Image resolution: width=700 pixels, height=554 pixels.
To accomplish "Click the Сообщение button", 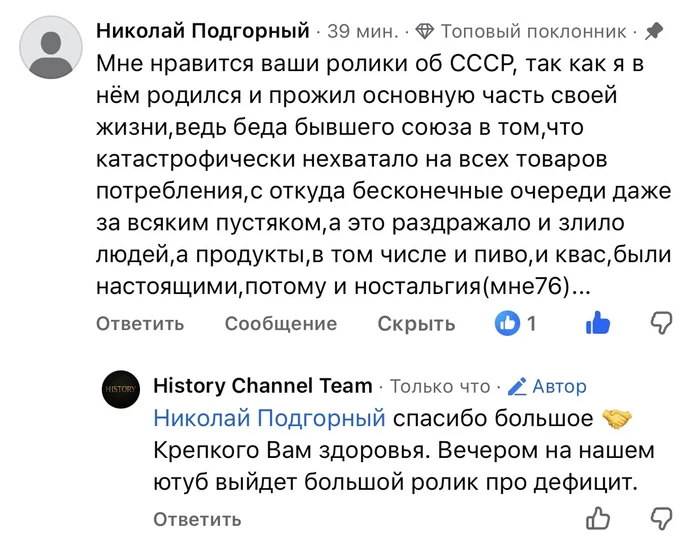I will tap(280, 324).
